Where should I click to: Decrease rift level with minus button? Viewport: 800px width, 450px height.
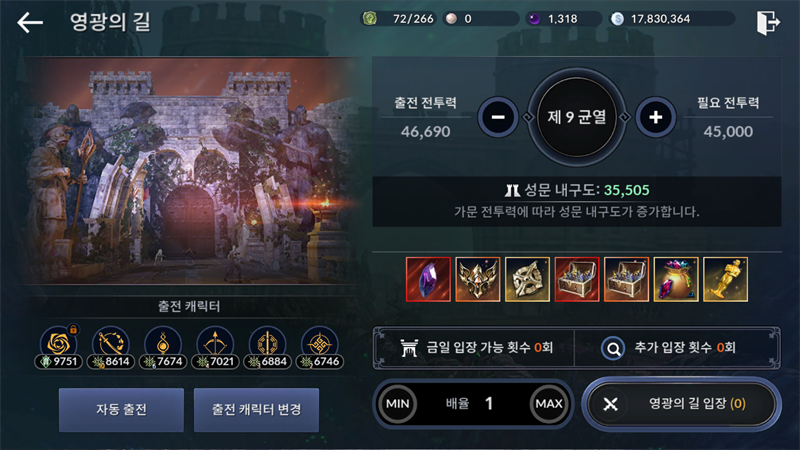(x=498, y=117)
